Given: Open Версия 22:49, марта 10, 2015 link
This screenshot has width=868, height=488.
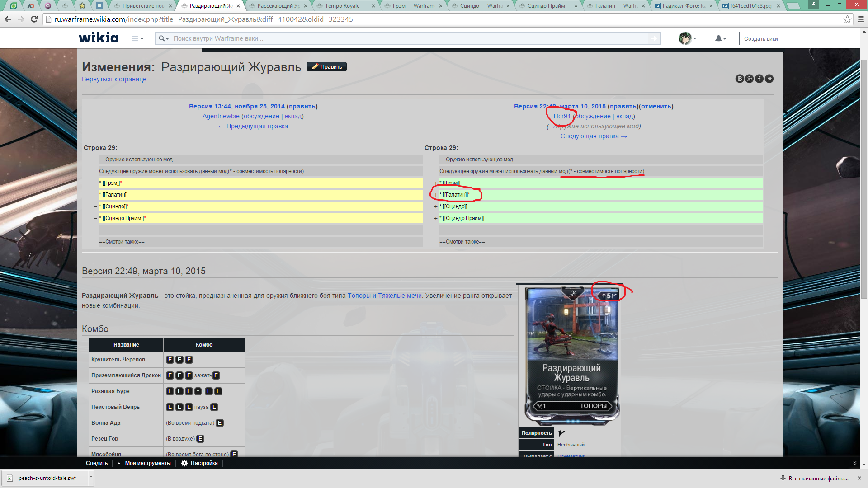Looking at the screenshot, I should pos(560,106).
